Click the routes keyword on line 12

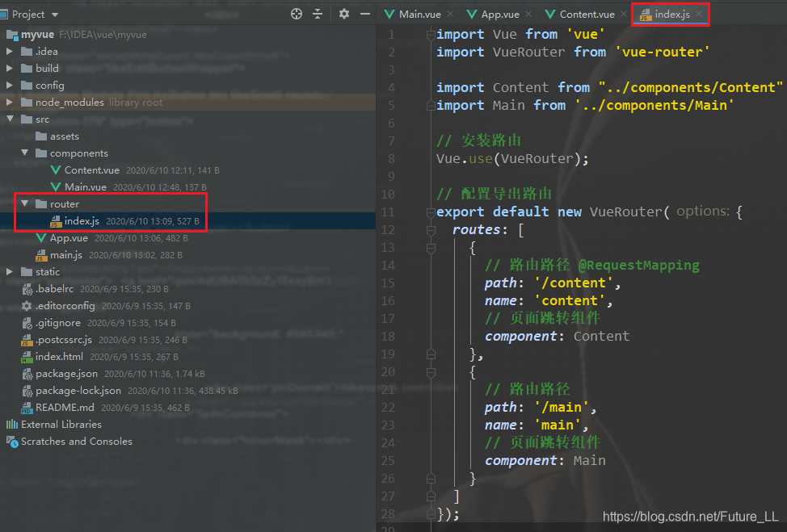[476, 229]
